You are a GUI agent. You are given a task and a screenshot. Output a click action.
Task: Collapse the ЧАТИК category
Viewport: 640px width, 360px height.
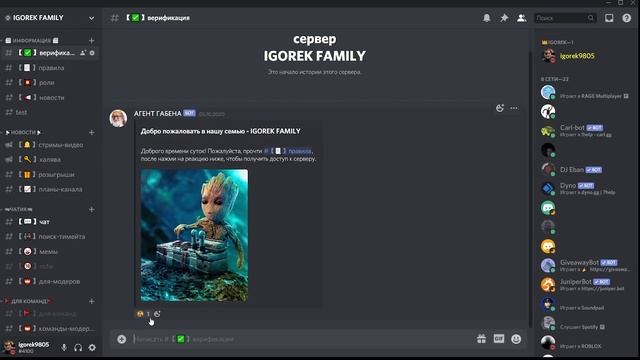(x=18, y=209)
